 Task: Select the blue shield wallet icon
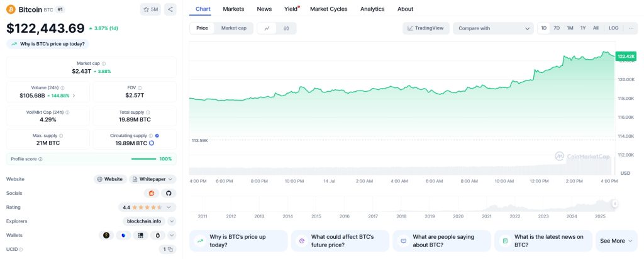(x=123, y=235)
